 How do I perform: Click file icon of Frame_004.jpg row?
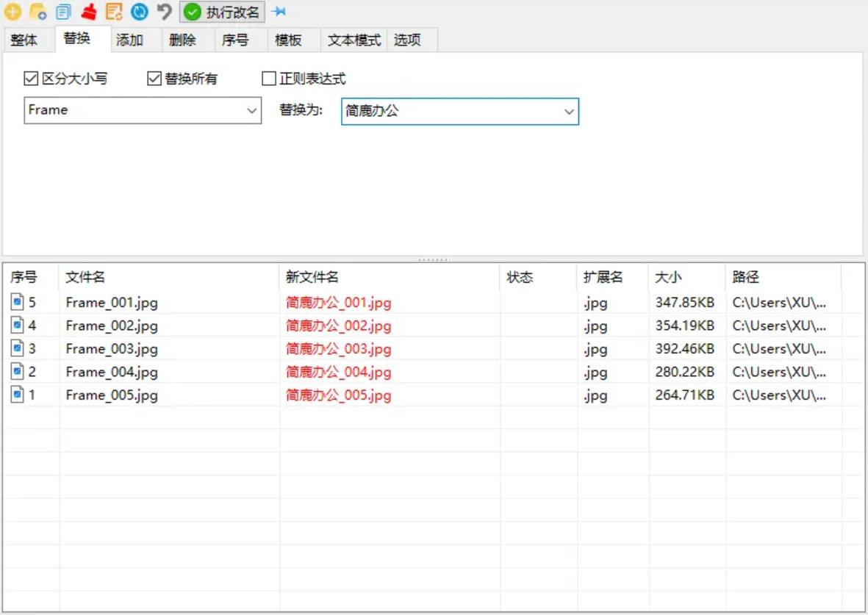[18, 372]
